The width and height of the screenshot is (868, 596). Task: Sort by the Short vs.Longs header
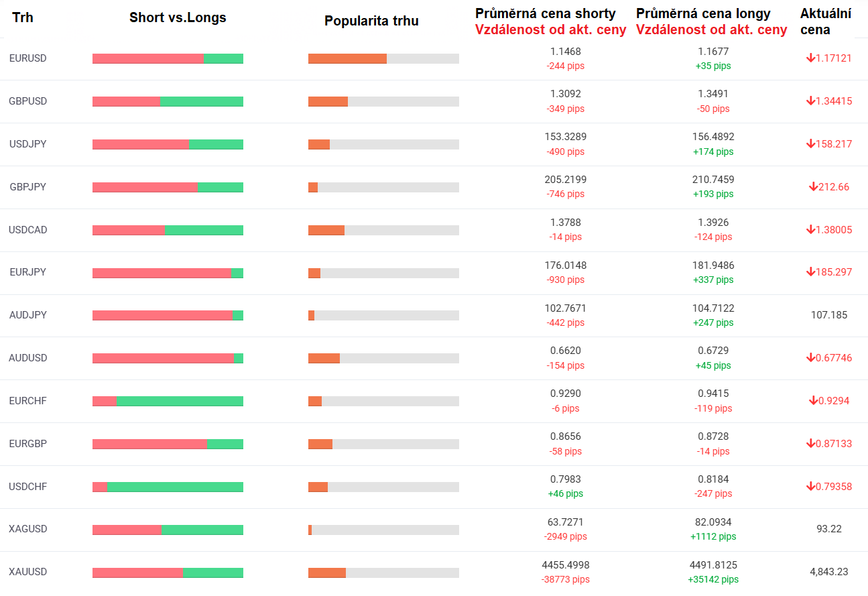178,18
